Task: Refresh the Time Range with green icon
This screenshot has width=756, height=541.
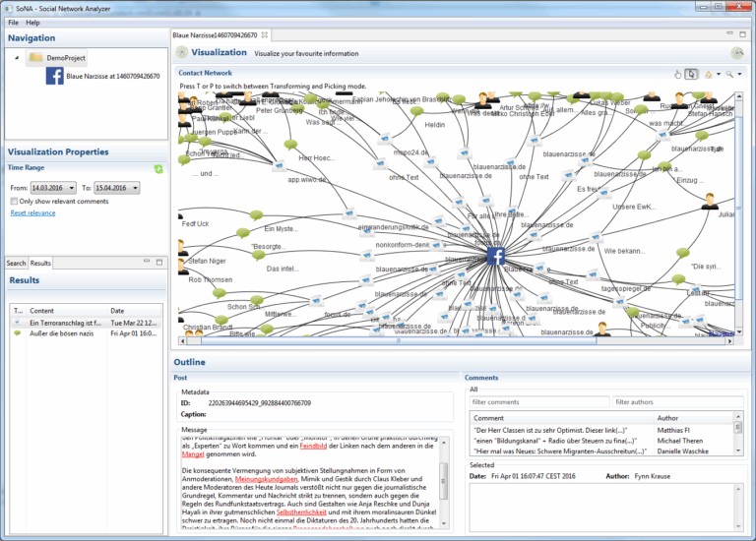Action: [x=158, y=168]
